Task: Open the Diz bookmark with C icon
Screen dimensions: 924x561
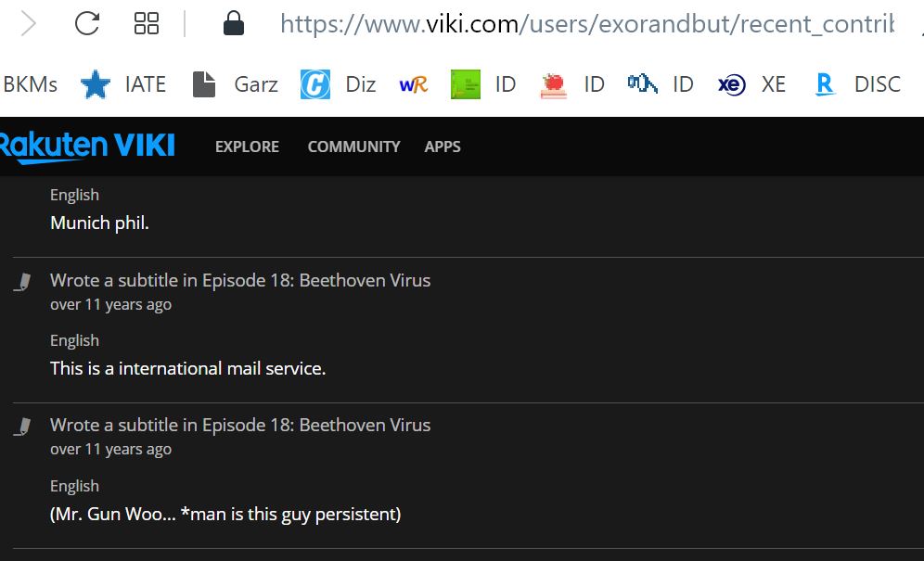Action: (x=338, y=84)
